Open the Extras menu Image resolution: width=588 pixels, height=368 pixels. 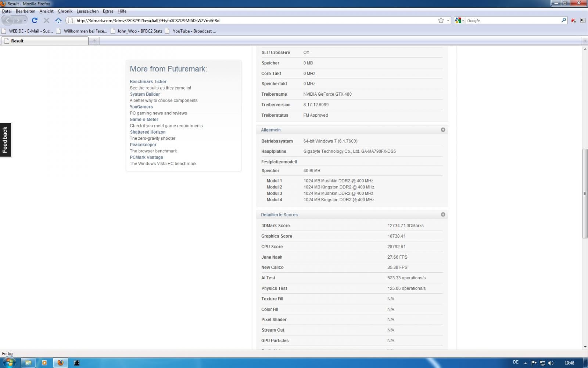tap(108, 11)
